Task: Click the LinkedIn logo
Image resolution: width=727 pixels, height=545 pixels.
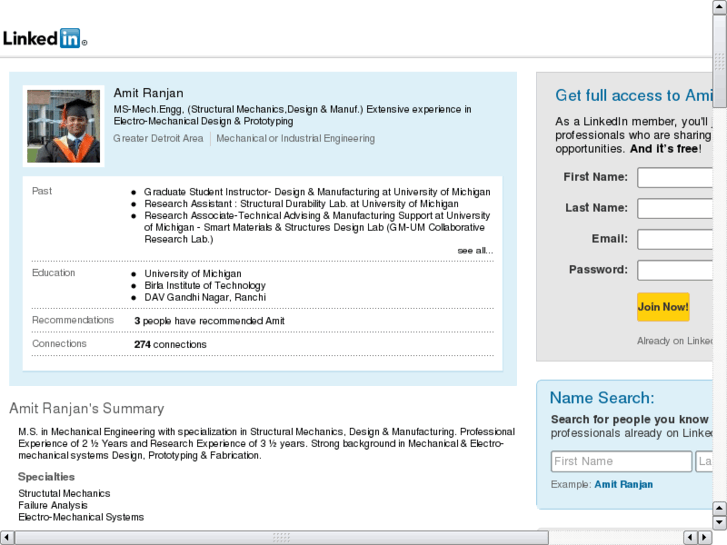Action: (x=45, y=38)
